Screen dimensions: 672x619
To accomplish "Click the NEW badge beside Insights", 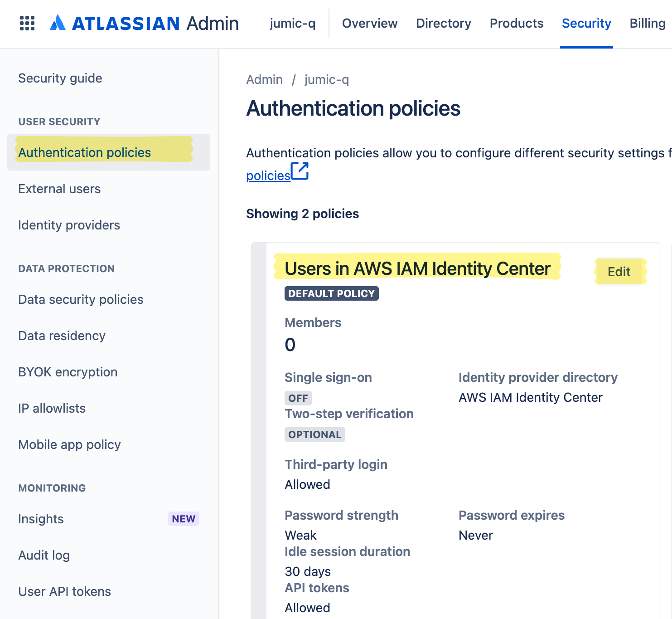I will [x=183, y=518].
